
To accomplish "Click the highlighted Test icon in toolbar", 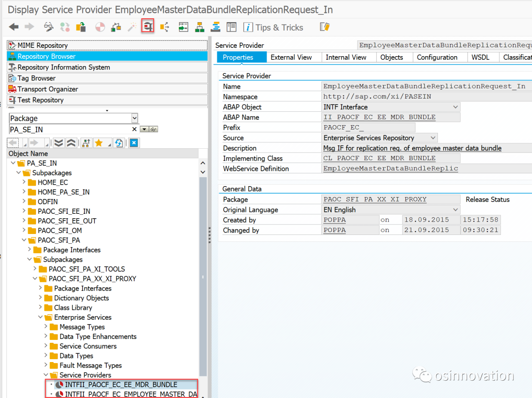I will point(148,27).
